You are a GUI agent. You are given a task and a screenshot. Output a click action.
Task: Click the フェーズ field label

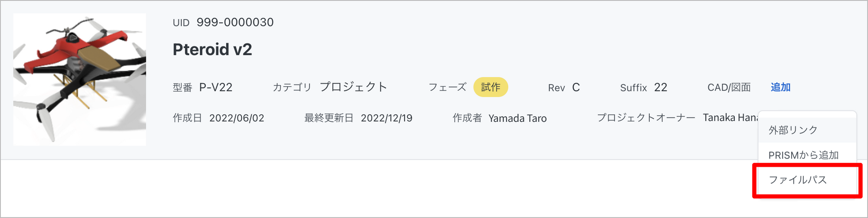[x=447, y=87]
